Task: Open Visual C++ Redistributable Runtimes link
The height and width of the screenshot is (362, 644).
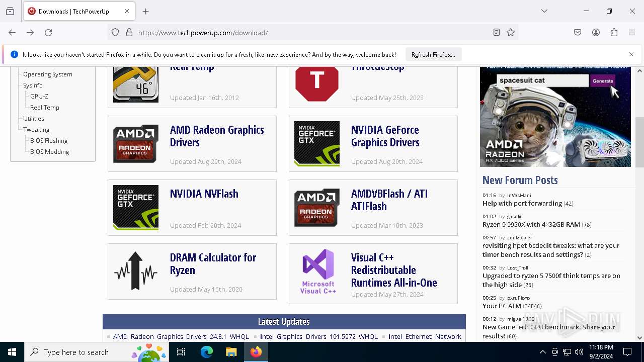Action: point(394,270)
